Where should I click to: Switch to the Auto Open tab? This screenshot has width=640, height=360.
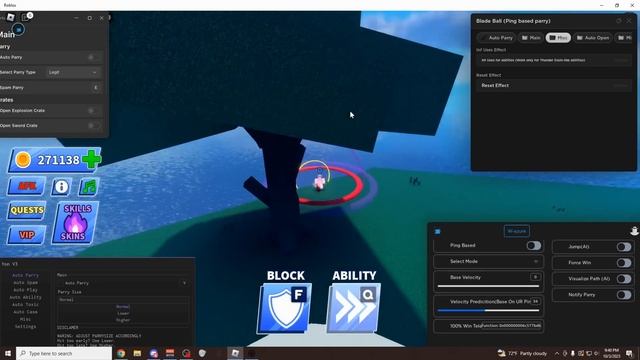[x=593, y=38]
